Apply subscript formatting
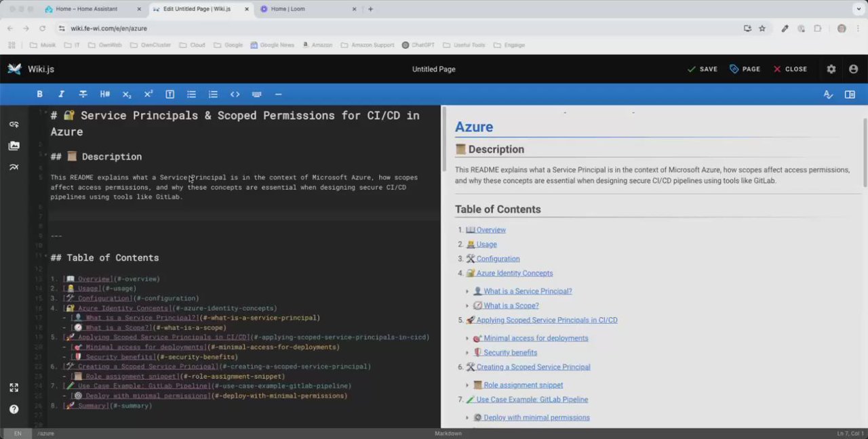The image size is (868, 439). point(127,94)
